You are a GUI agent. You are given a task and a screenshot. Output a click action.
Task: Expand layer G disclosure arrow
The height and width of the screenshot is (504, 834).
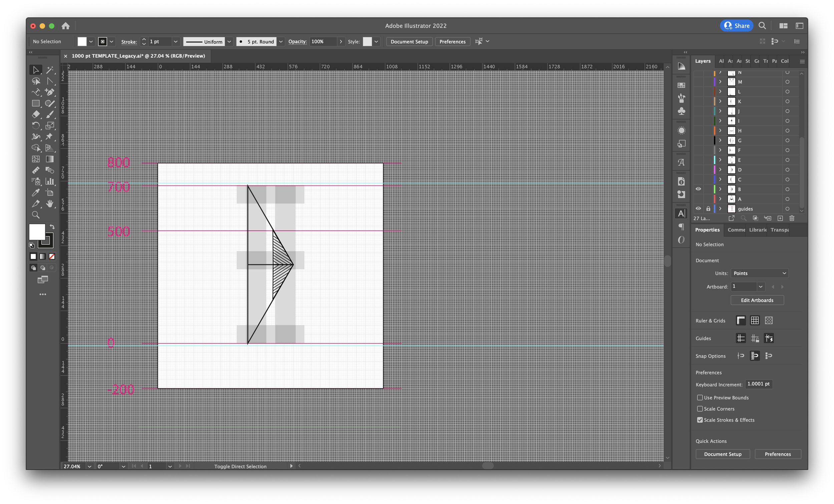[x=720, y=140]
